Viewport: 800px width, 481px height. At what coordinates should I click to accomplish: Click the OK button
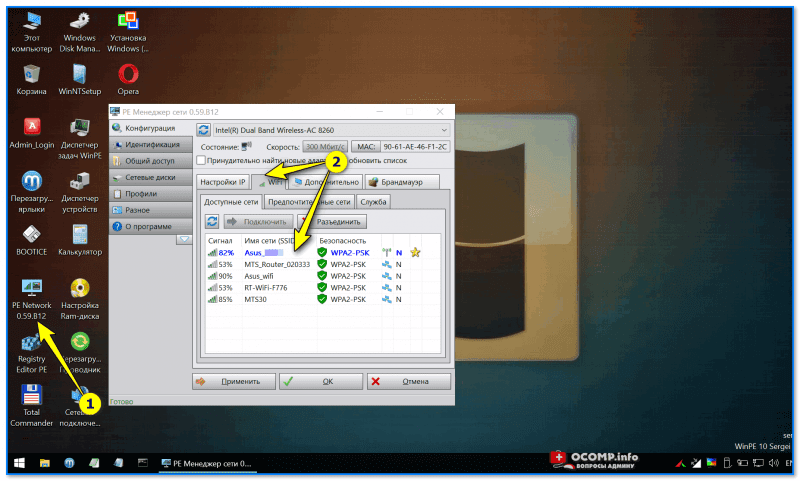321,382
